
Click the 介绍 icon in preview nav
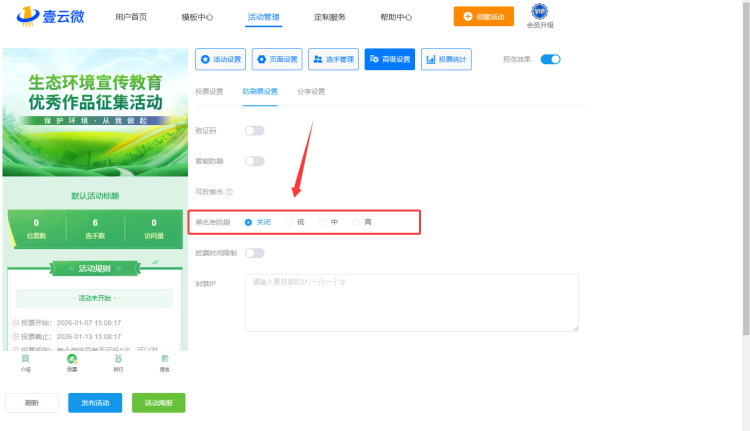pyautogui.click(x=25, y=358)
